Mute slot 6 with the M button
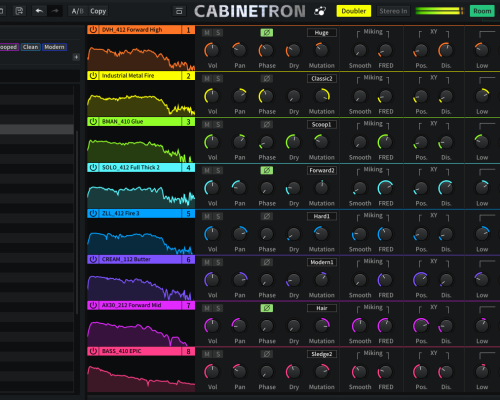Viewport: 500px width, 400px height. (207, 262)
